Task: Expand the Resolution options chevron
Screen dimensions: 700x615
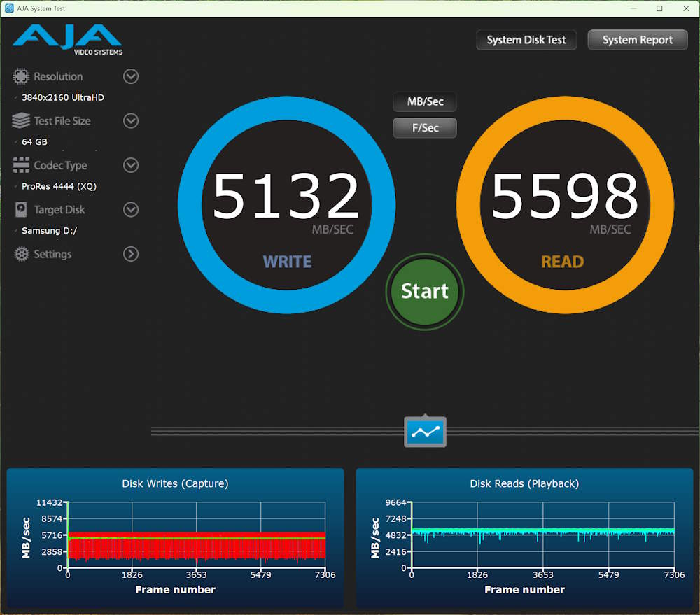Action: click(x=130, y=76)
